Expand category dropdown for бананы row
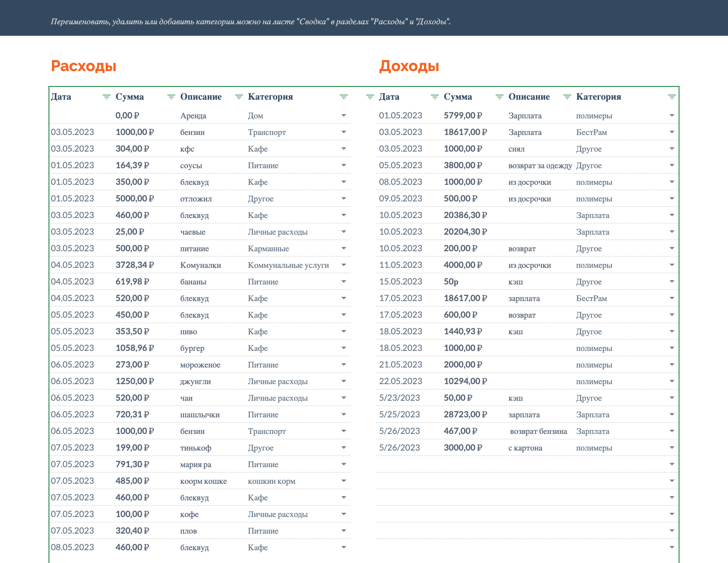Viewport: 728px width, 563px height. coord(344,281)
